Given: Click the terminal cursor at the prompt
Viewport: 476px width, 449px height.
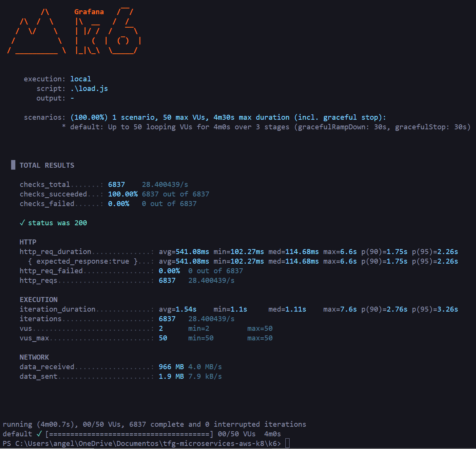Looking at the screenshot, I should coord(287,444).
